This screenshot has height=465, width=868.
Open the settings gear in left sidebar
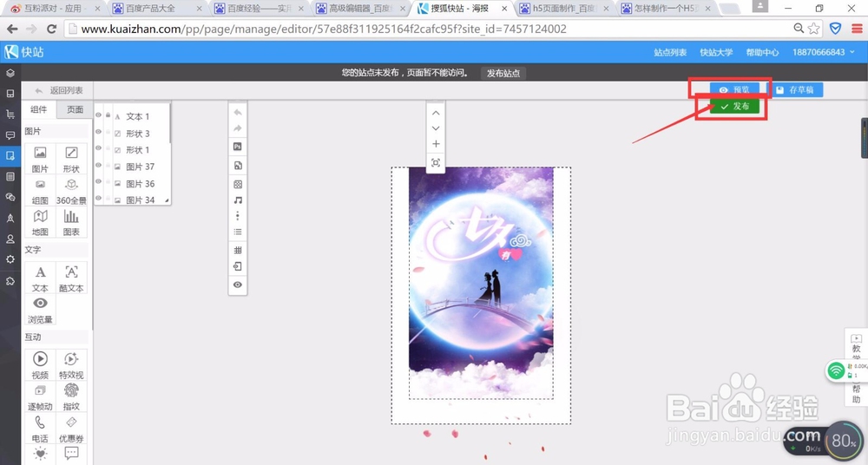pos(10,259)
